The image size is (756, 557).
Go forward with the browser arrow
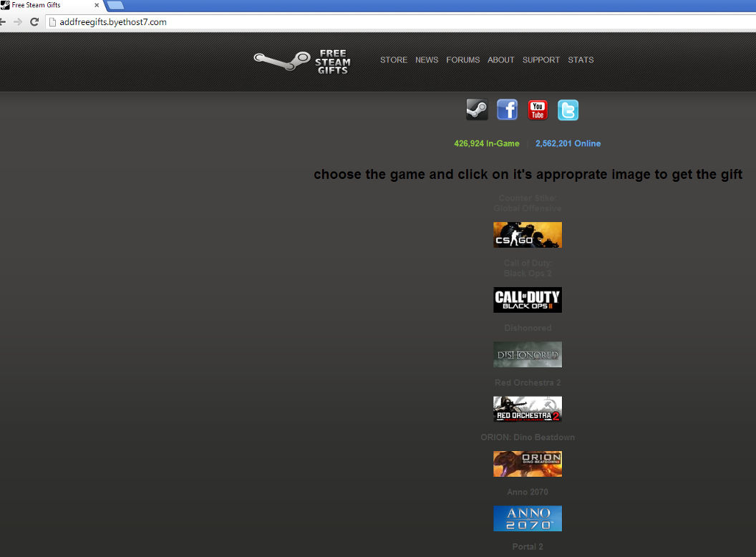click(18, 22)
